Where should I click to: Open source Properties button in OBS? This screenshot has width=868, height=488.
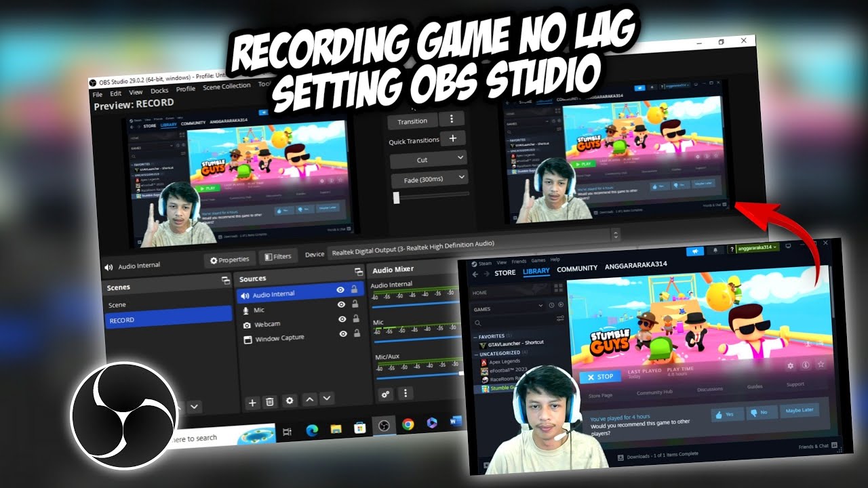click(230, 260)
